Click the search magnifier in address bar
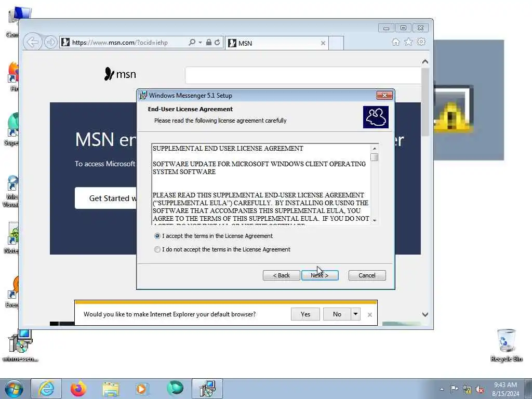This screenshot has width=532, height=399. click(192, 42)
